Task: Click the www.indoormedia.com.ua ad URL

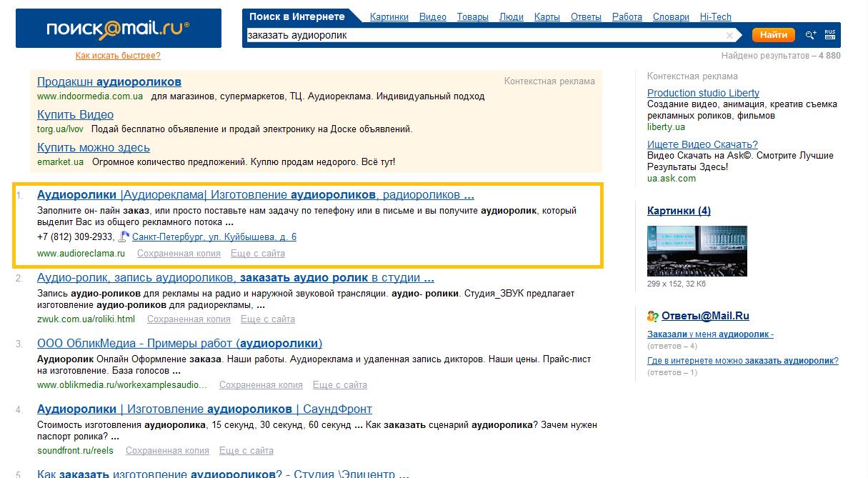Action: coord(89,96)
